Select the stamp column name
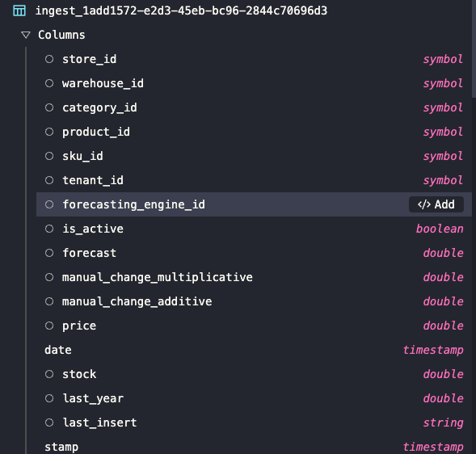476x454 pixels. tap(61, 448)
